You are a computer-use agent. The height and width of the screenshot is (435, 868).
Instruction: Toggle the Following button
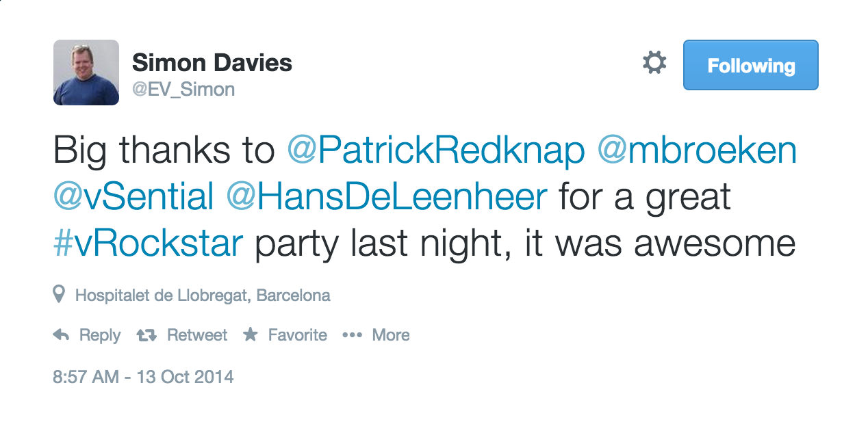pos(751,65)
